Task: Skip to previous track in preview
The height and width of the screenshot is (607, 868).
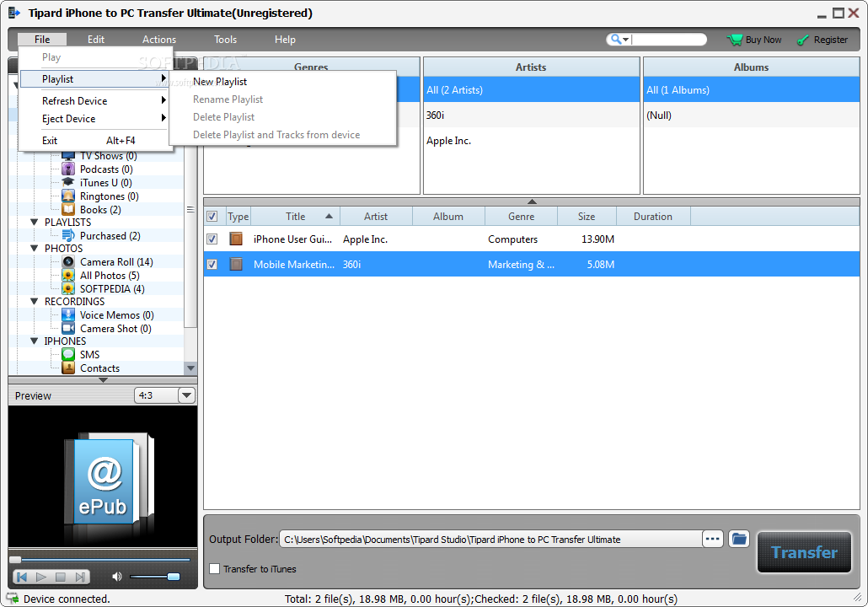Action: point(22,577)
